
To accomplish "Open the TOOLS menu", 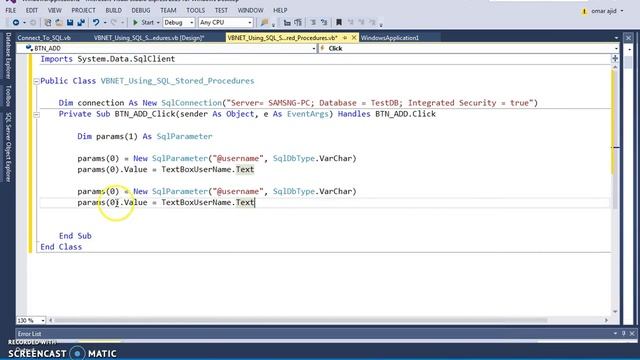I will coord(196,10).
